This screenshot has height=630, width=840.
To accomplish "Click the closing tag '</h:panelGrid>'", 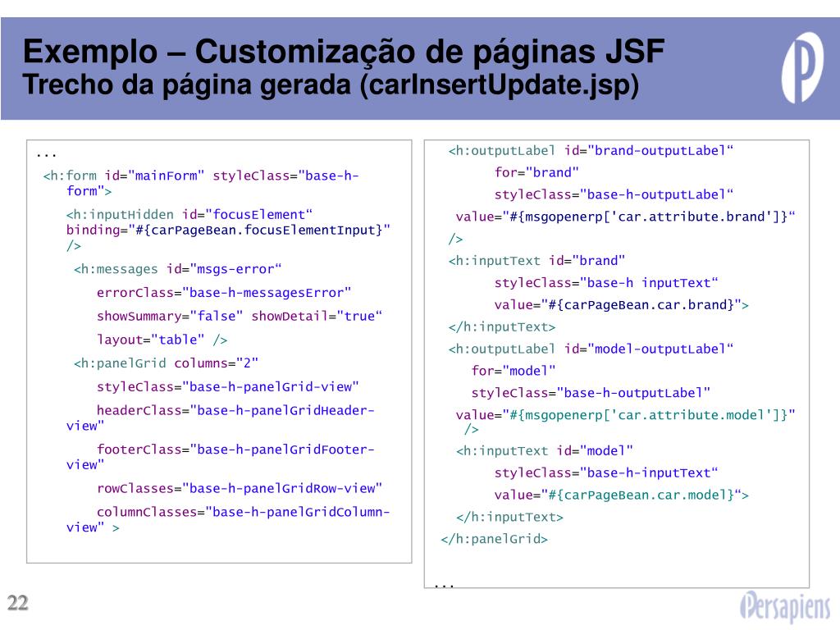I will [x=495, y=539].
